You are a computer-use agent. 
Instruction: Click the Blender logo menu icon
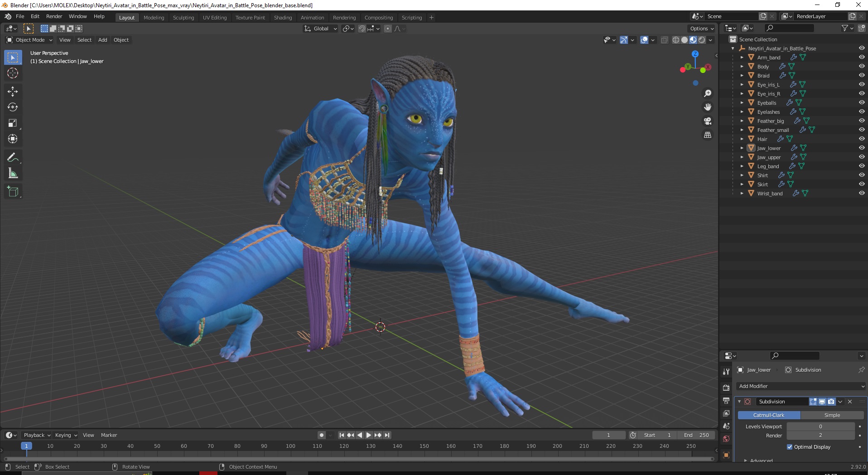tap(8, 16)
